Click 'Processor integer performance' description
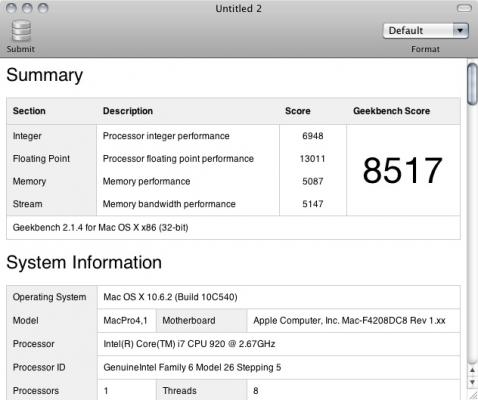This screenshot has height=400, width=478. click(x=166, y=136)
